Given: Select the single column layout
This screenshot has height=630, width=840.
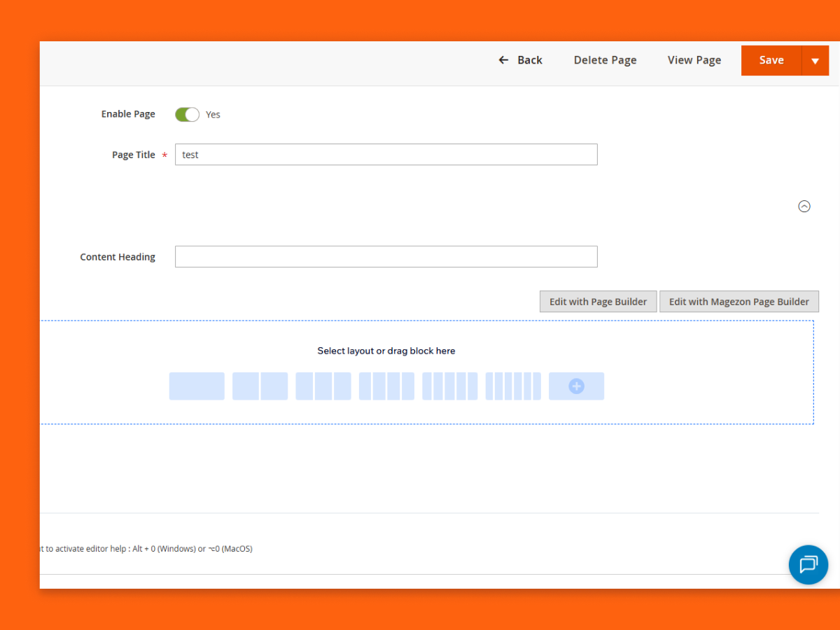Looking at the screenshot, I should click(x=197, y=386).
